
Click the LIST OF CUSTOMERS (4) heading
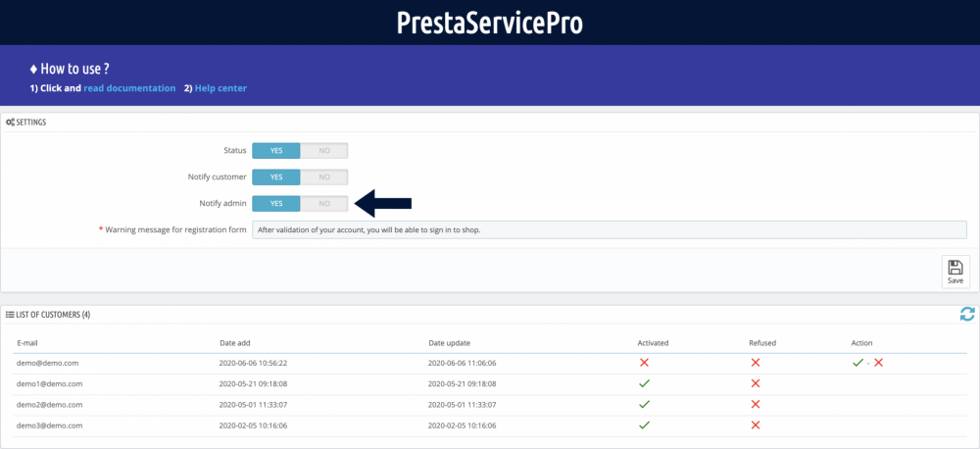click(53, 315)
